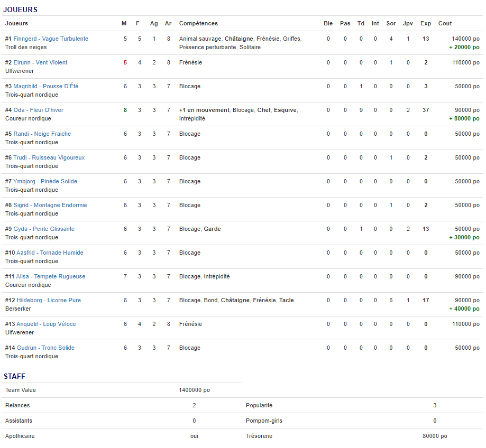Click the Eirunn - Vent Violent link
486x448 pixels.
pos(40,62)
